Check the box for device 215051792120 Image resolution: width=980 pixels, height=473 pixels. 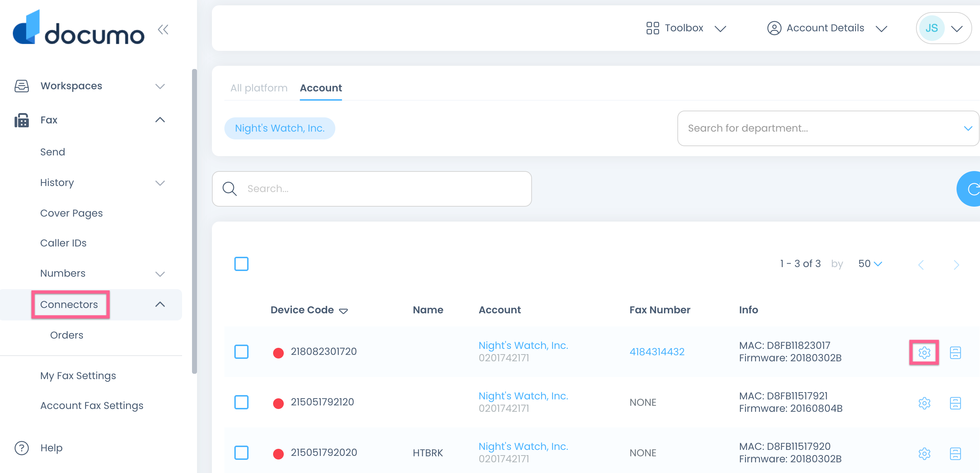(241, 402)
